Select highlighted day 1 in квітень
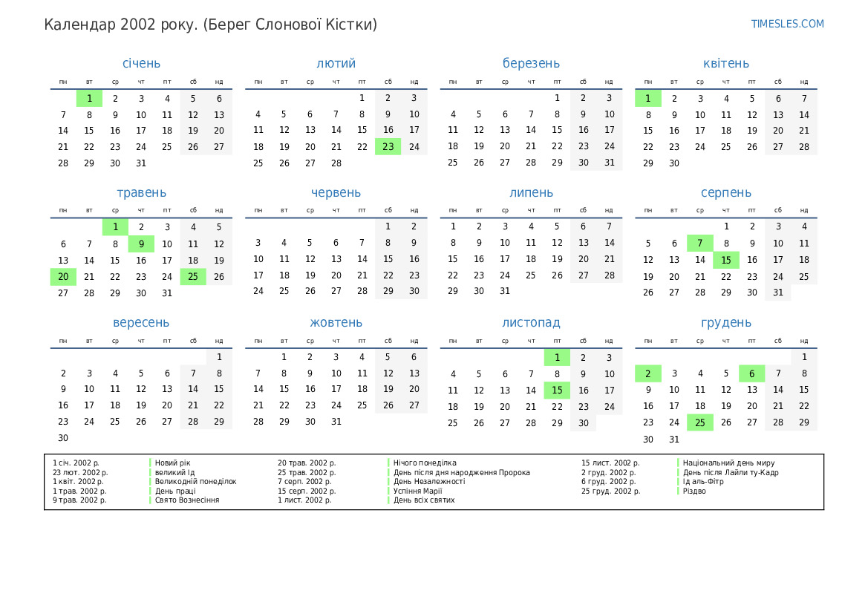This screenshot has width=868, height=614. click(647, 98)
